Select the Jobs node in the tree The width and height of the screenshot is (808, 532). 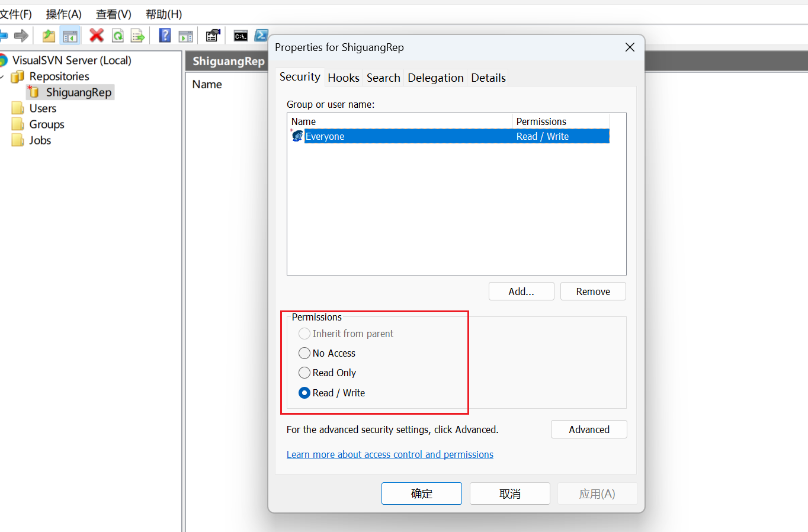(40, 140)
